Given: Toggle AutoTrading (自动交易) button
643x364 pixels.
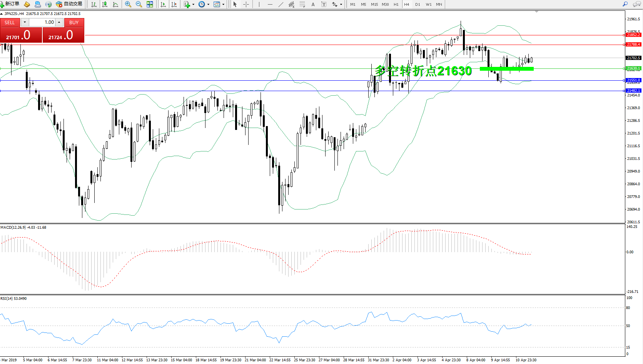Looking at the screenshot, I should (69, 4).
